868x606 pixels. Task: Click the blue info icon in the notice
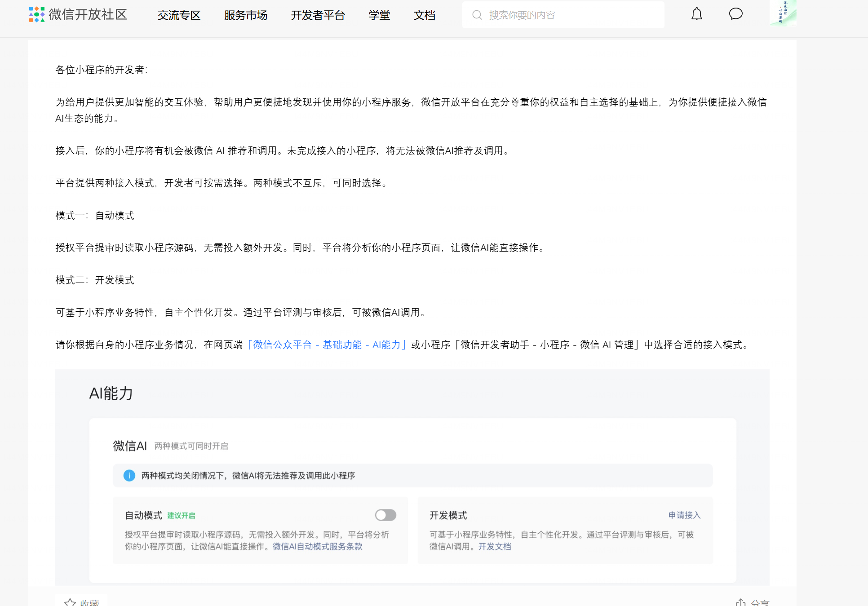pos(129,475)
